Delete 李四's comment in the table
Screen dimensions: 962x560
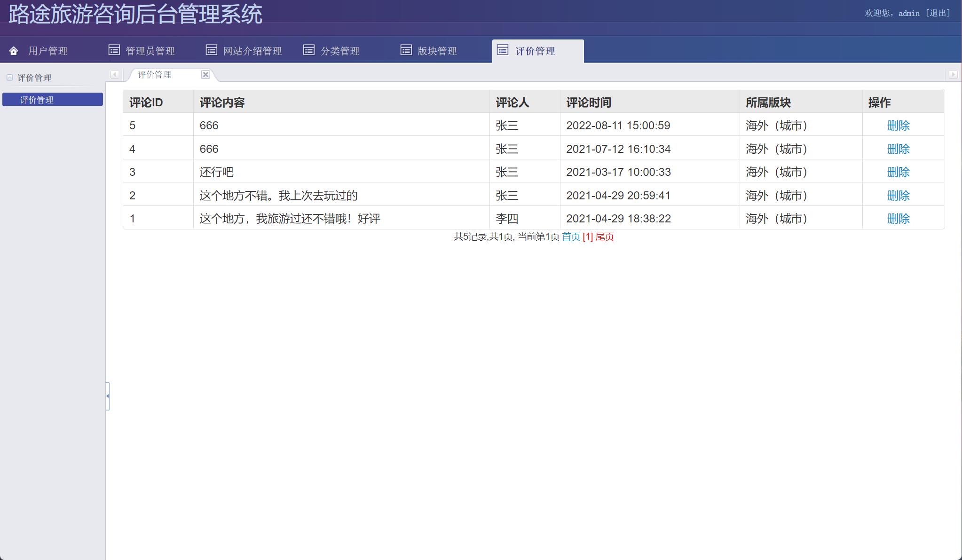coord(898,219)
